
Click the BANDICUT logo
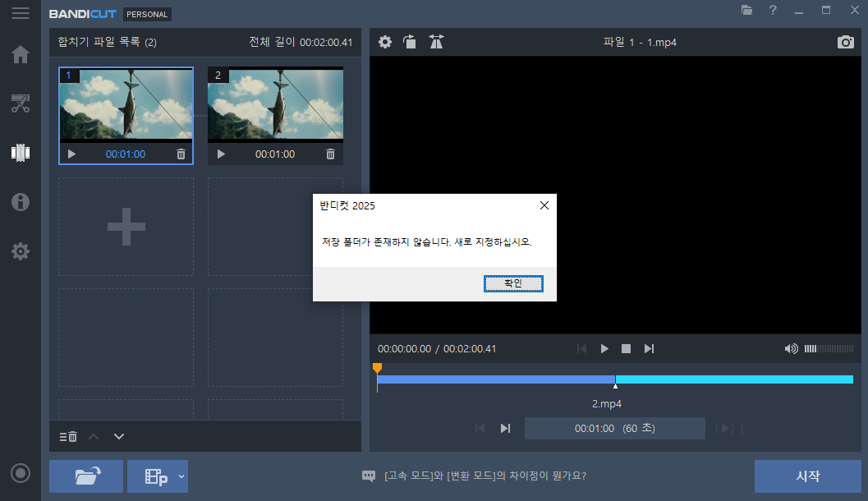pyautogui.click(x=82, y=14)
